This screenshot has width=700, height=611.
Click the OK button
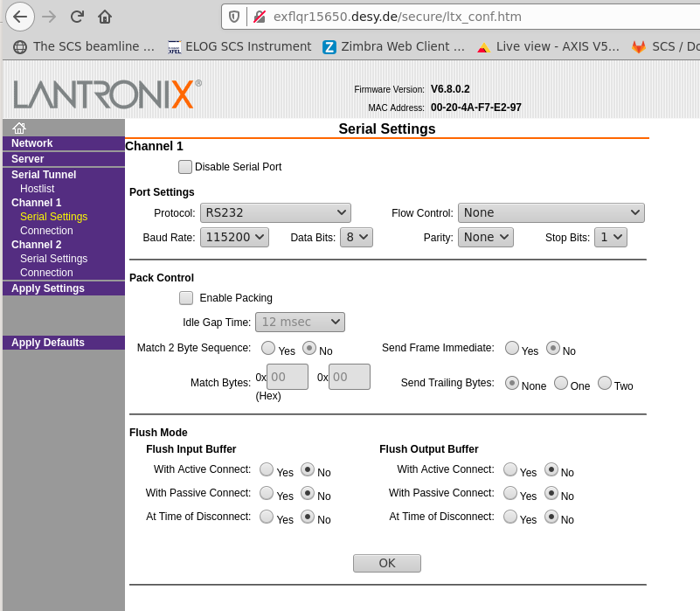point(386,563)
